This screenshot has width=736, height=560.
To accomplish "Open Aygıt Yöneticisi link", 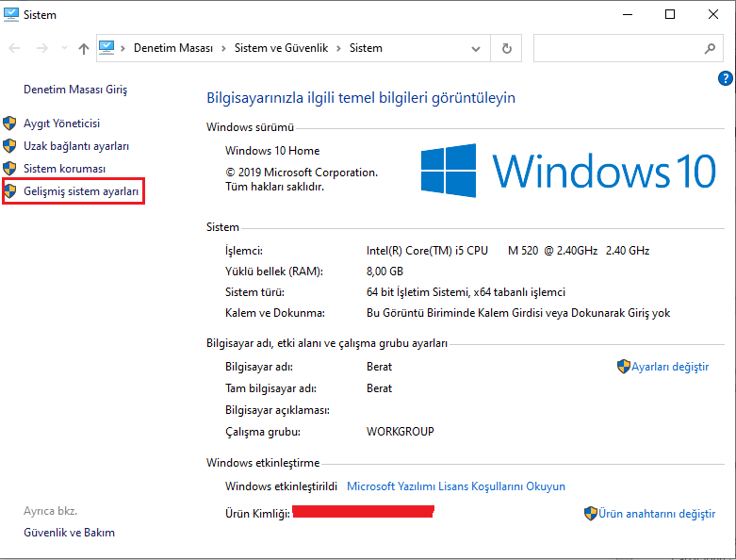I will click(x=62, y=124).
